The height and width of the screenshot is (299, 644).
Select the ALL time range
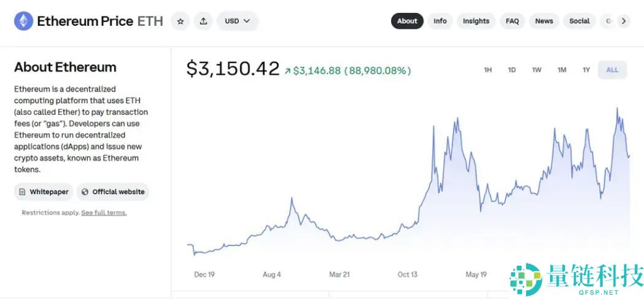click(612, 70)
